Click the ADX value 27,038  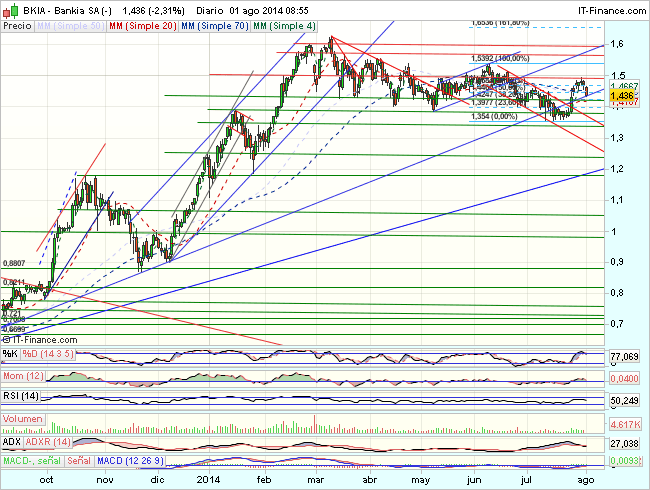point(624,444)
